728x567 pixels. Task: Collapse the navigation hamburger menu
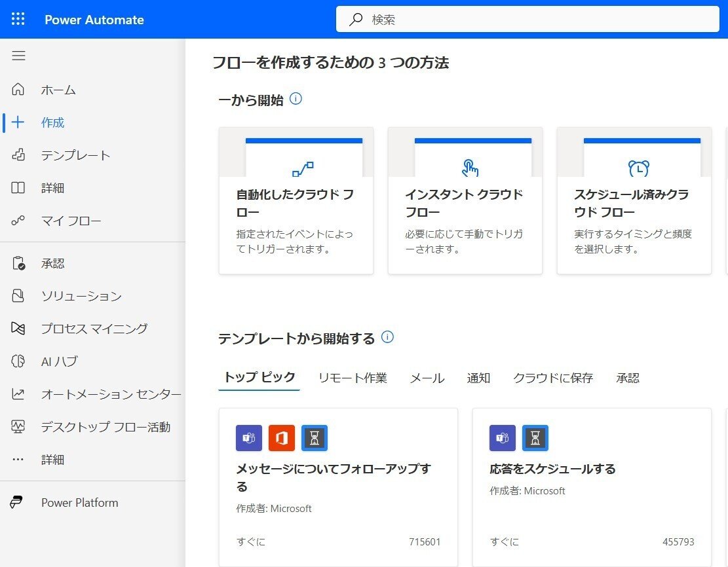(x=18, y=56)
